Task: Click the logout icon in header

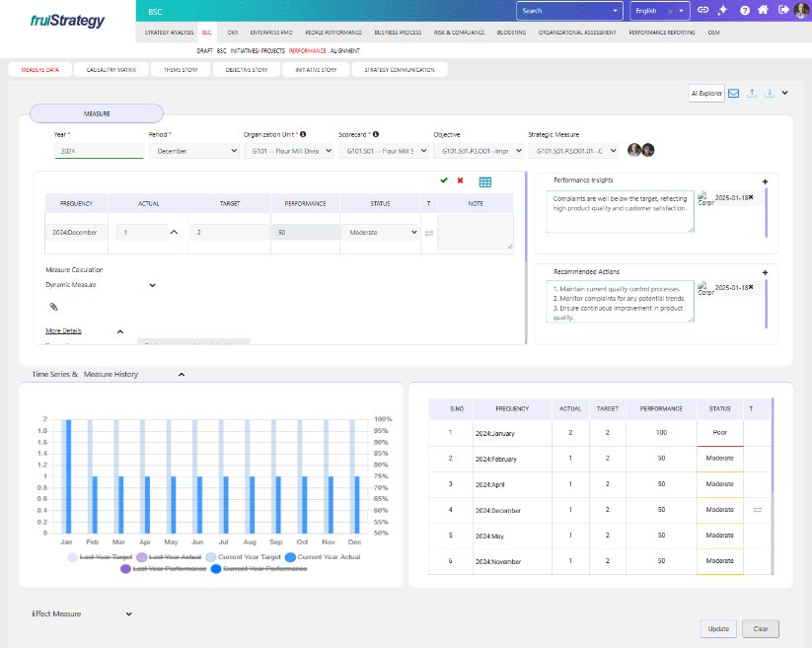Action: pyautogui.click(x=782, y=10)
